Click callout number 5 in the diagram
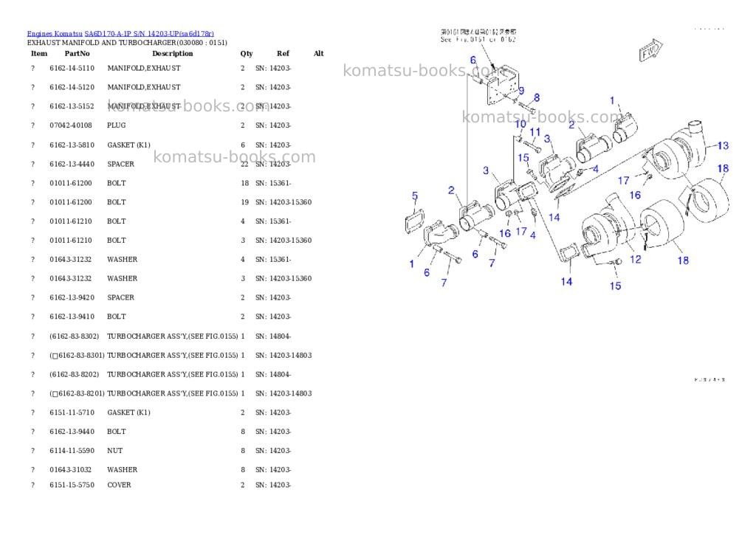 click(415, 196)
